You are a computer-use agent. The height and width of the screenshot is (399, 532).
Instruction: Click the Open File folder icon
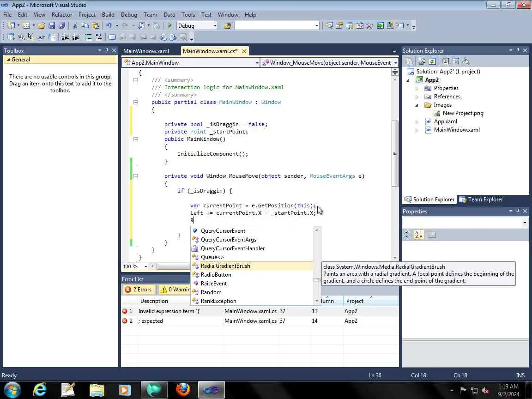[42, 25]
